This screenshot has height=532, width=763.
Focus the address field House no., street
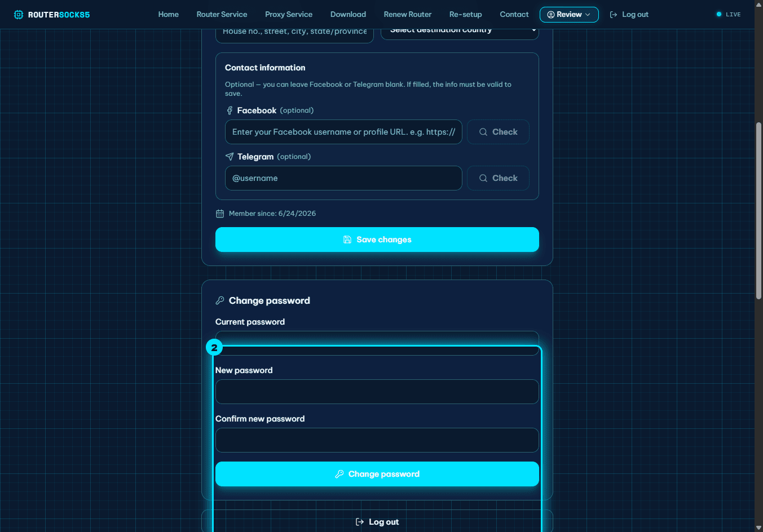294,35
